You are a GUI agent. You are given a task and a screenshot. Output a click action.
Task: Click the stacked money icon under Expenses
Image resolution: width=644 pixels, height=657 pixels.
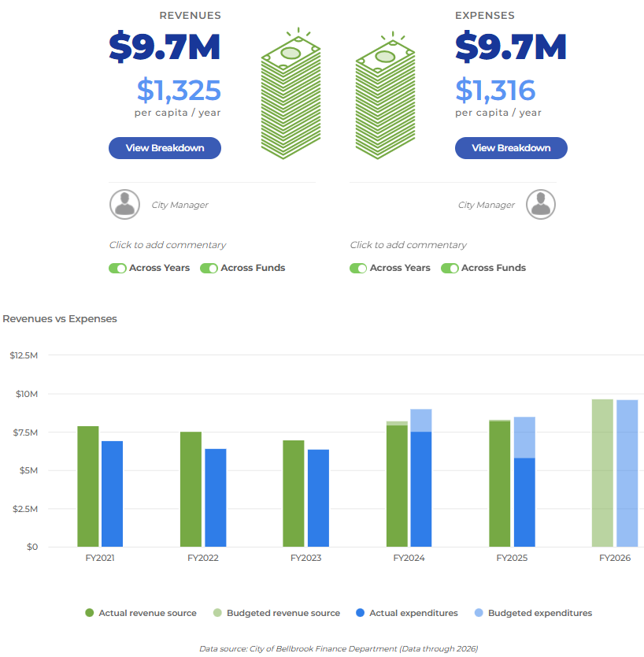[385, 95]
